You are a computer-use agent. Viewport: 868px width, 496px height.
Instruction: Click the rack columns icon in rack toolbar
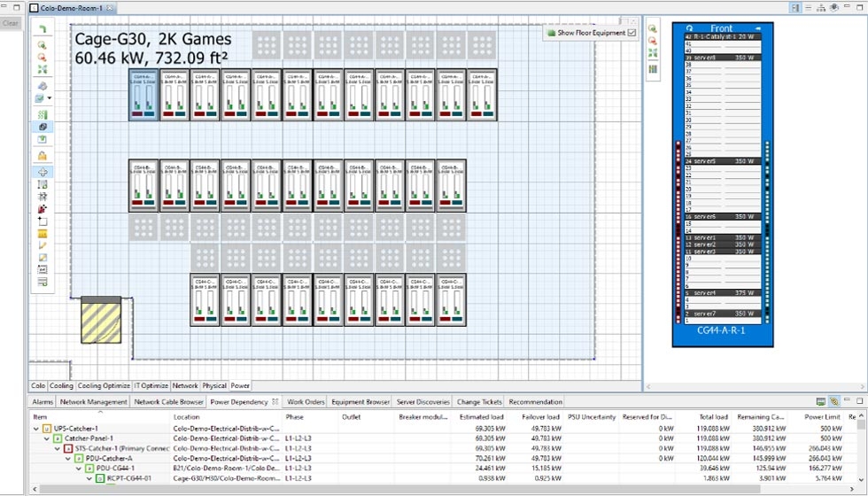tap(653, 69)
